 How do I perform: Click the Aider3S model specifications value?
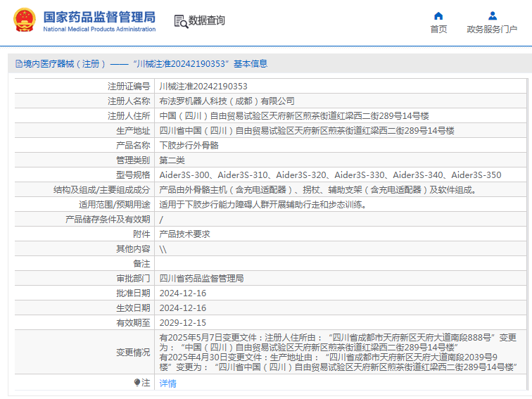point(330,175)
